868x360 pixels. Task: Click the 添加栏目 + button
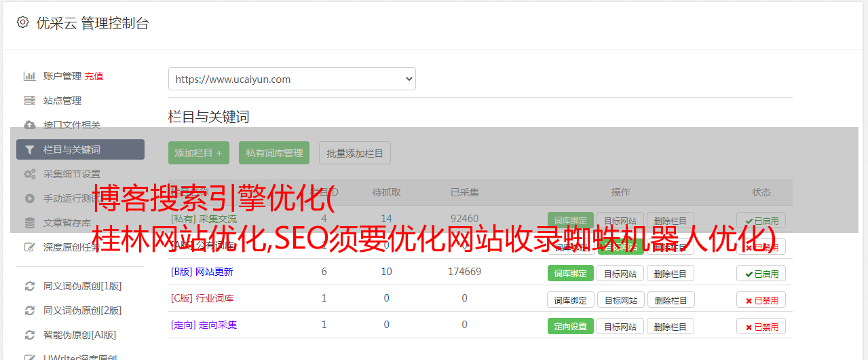click(x=198, y=153)
